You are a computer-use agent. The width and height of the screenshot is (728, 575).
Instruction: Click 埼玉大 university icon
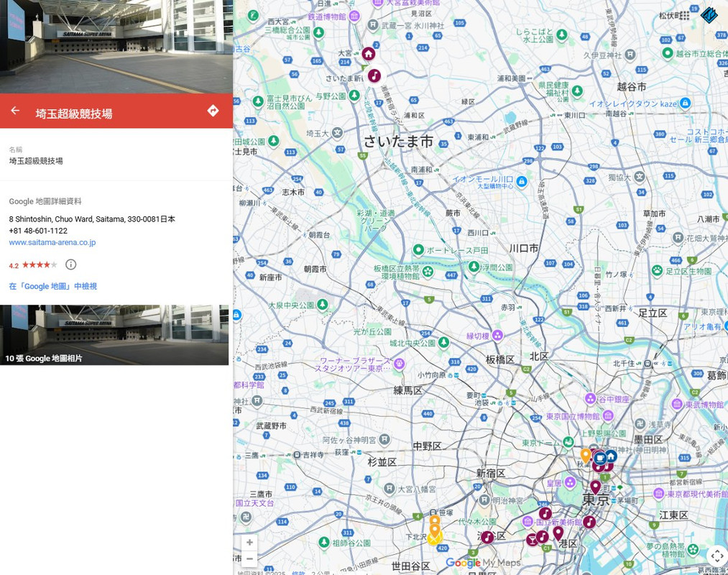coord(337,133)
